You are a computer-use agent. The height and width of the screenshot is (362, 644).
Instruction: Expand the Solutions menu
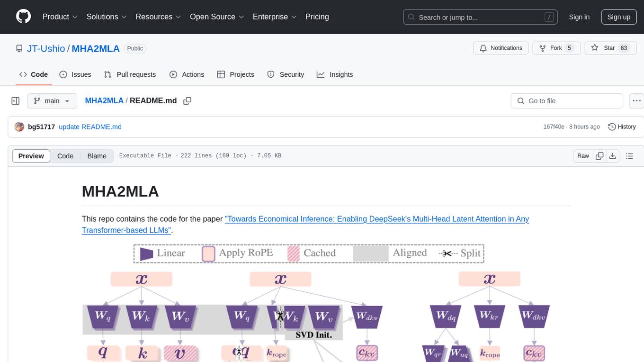click(107, 17)
